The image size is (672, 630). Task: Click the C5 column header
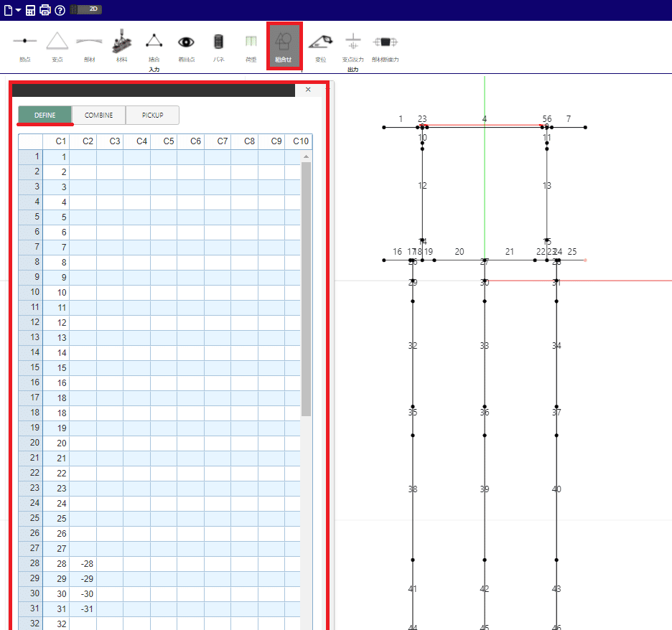[164, 141]
